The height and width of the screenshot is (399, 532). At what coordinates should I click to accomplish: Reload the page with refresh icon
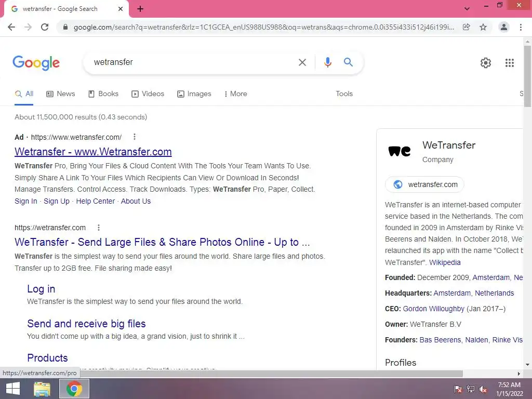(45, 27)
